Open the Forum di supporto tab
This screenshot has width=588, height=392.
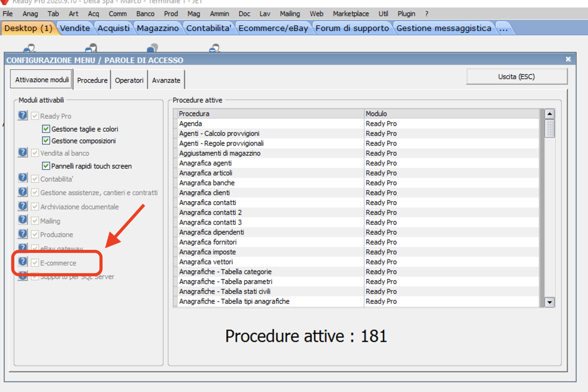click(x=352, y=28)
